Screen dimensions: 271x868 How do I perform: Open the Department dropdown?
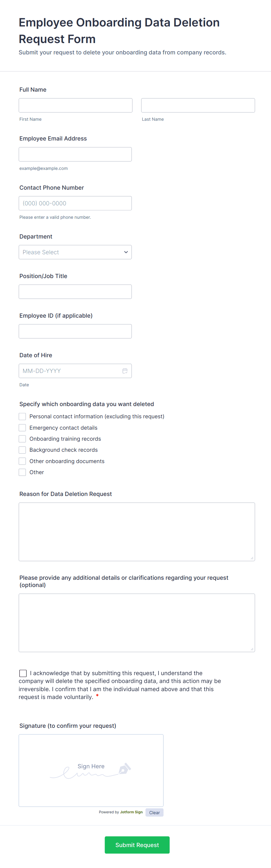click(x=75, y=252)
